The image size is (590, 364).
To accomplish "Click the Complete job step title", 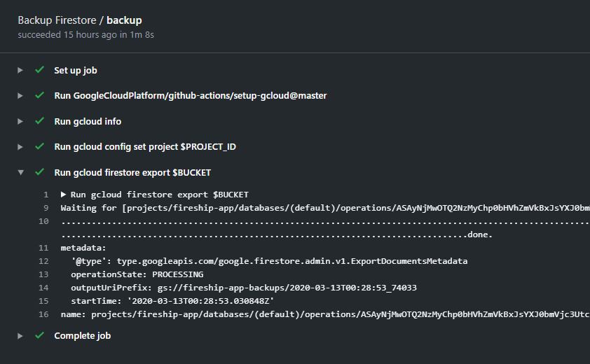I will coord(82,335).
